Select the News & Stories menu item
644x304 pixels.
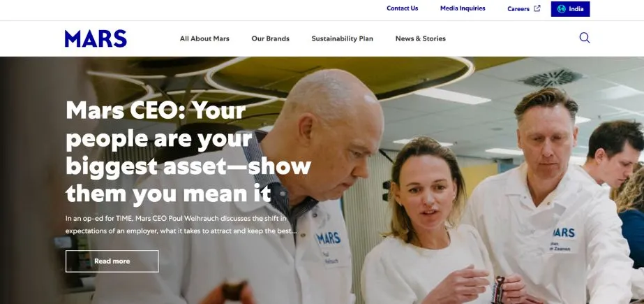click(420, 38)
